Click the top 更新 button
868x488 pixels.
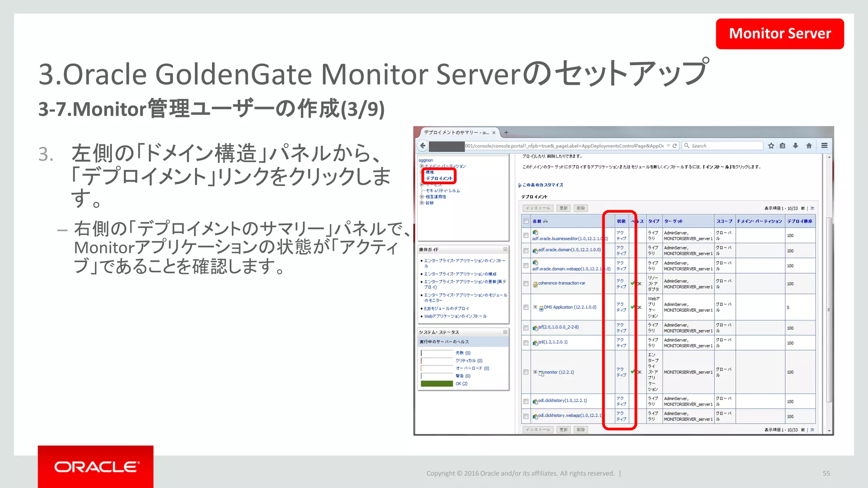(563, 208)
